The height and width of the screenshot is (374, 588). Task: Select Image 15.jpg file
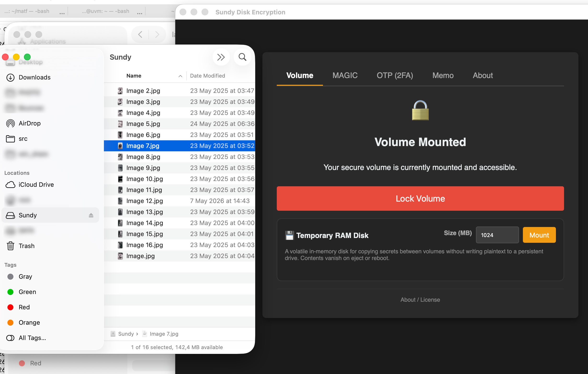tap(180, 234)
